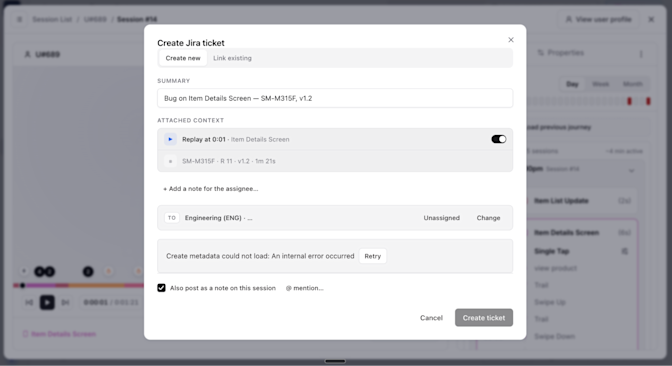672x366 pixels.
Task: Click the load previous journey link
Action: 559,127
